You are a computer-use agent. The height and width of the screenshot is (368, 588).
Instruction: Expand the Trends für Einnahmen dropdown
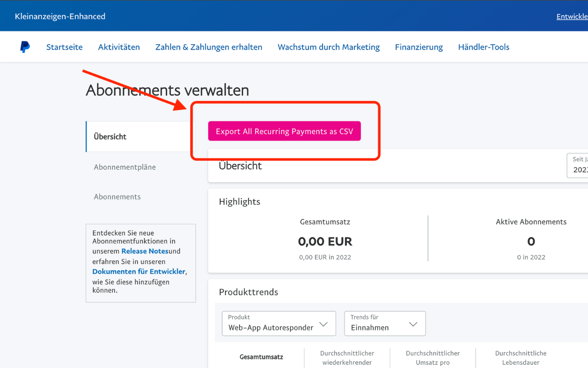[384, 323]
